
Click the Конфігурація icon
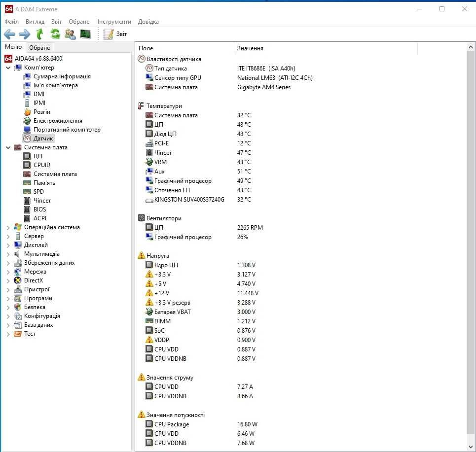tap(18, 316)
